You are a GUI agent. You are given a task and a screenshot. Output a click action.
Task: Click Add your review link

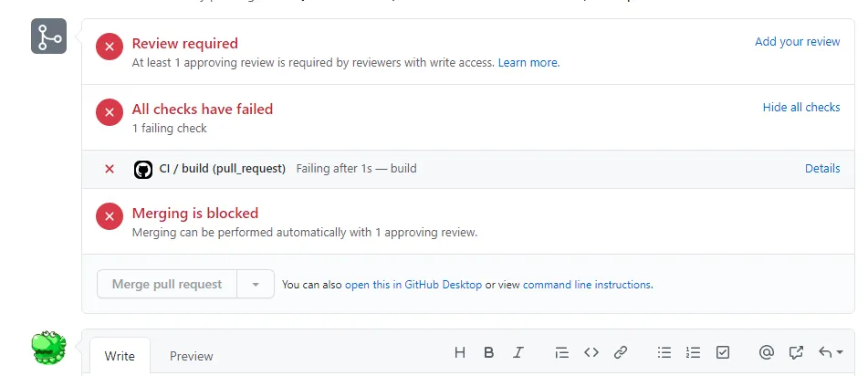pyautogui.click(x=797, y=42)
